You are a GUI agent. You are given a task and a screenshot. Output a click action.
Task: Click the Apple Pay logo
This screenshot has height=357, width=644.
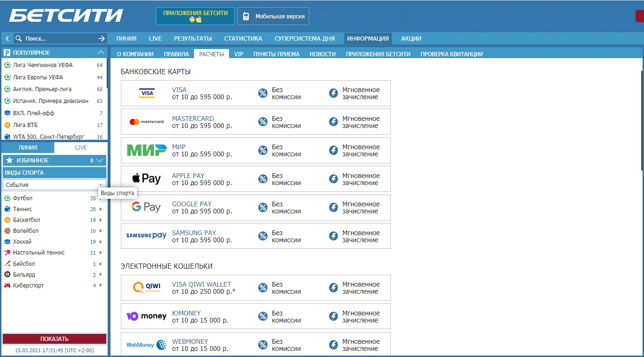pos(147,178)
